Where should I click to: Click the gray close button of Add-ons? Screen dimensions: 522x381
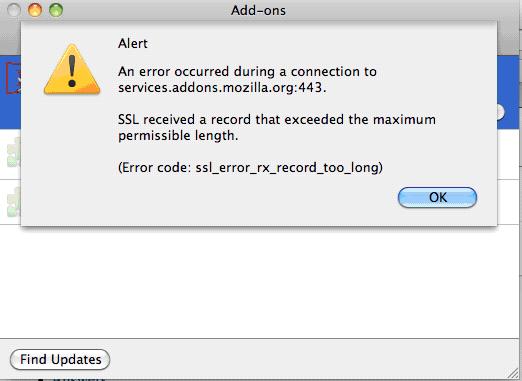click(x=14, y=10)
